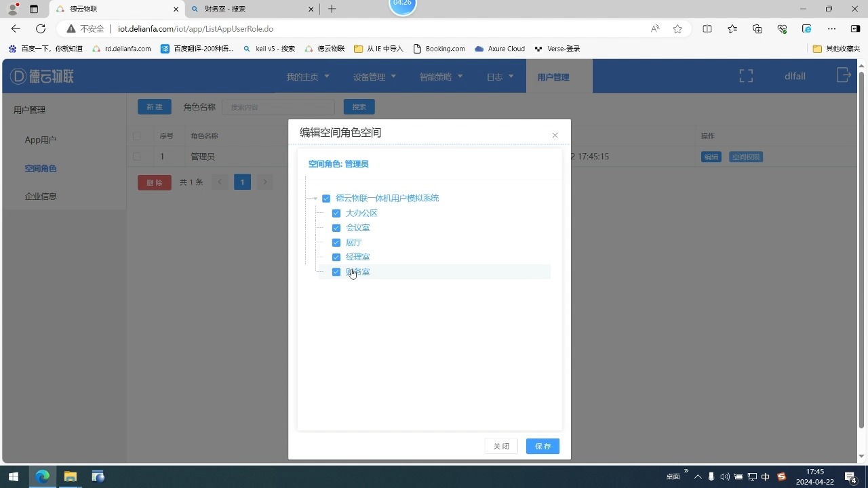
Task: Toggle the checkbox for the 管理员 row
Action: coord(137,157)
